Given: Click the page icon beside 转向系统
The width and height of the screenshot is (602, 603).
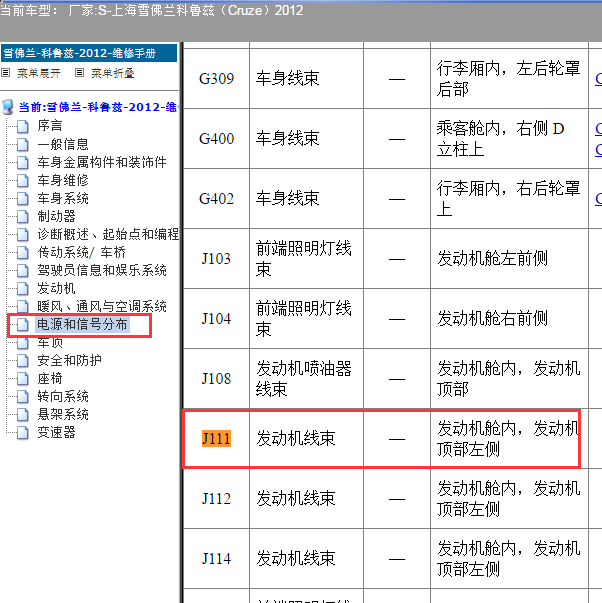Looking at the screenshot, I should tap(23, 397).
